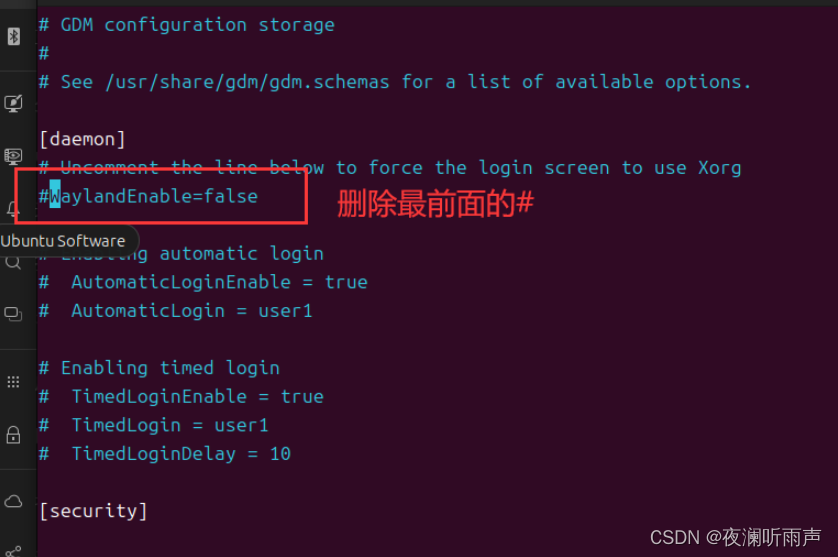This screenshot has height=557, width=838.
Task: Open the Privacy lock icon
Action: pos(13,435)
